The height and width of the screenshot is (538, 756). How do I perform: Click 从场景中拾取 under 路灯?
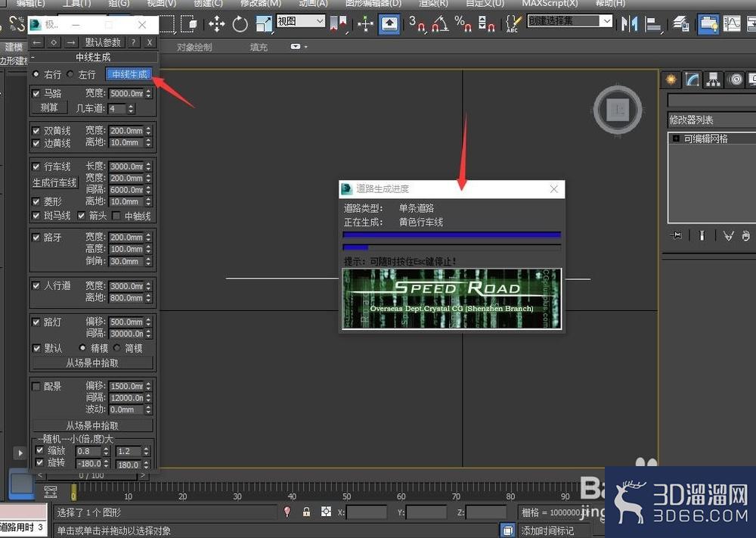(x=92, y=363)
